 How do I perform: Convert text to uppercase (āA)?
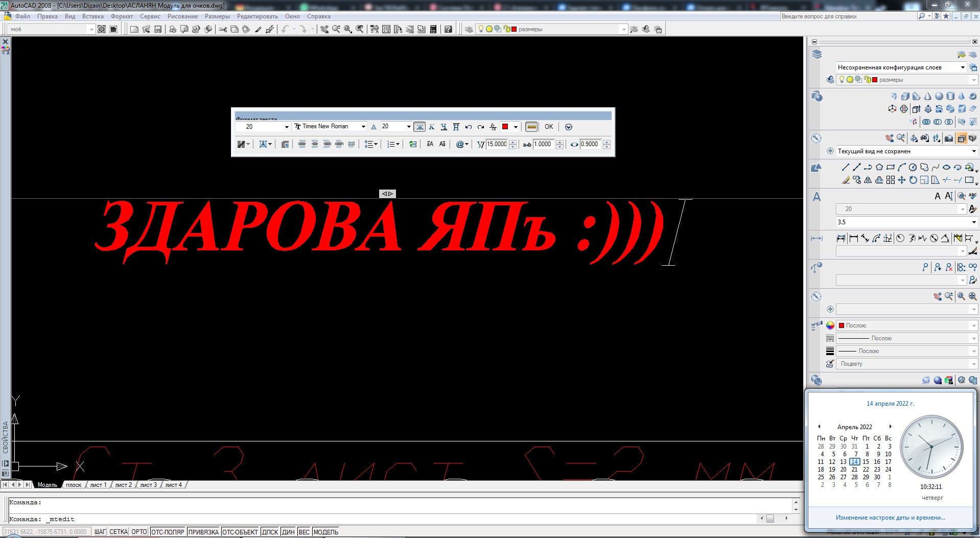[x=430, y=144]
